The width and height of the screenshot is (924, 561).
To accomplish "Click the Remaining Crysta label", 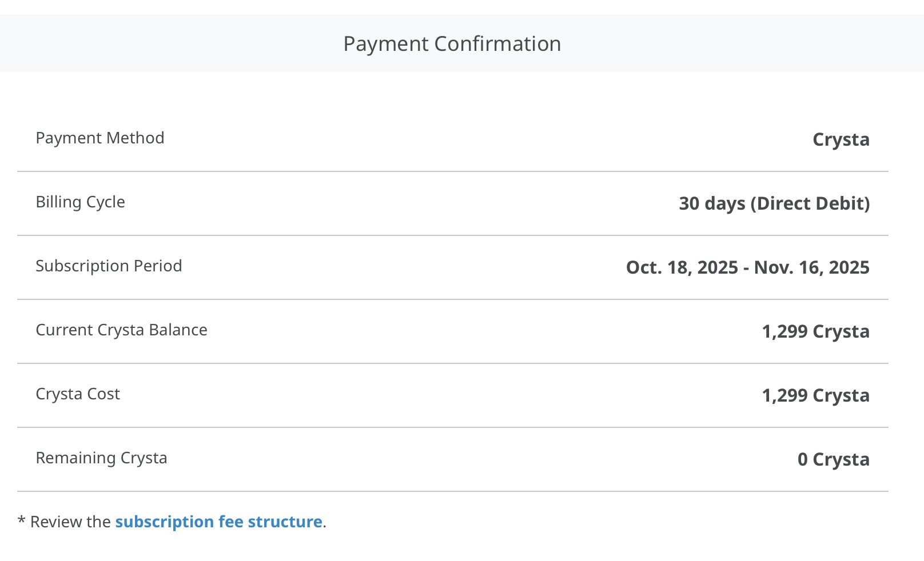I will tap(101, 458).
